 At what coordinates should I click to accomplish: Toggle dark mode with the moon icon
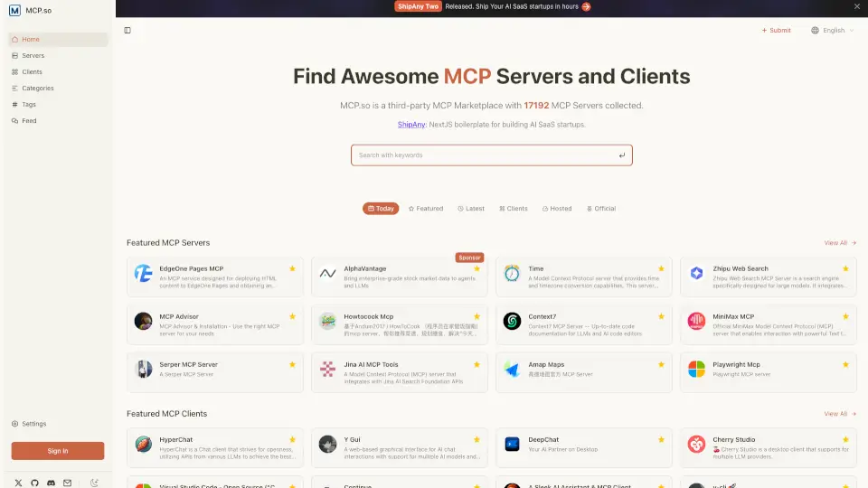(95, 483)
